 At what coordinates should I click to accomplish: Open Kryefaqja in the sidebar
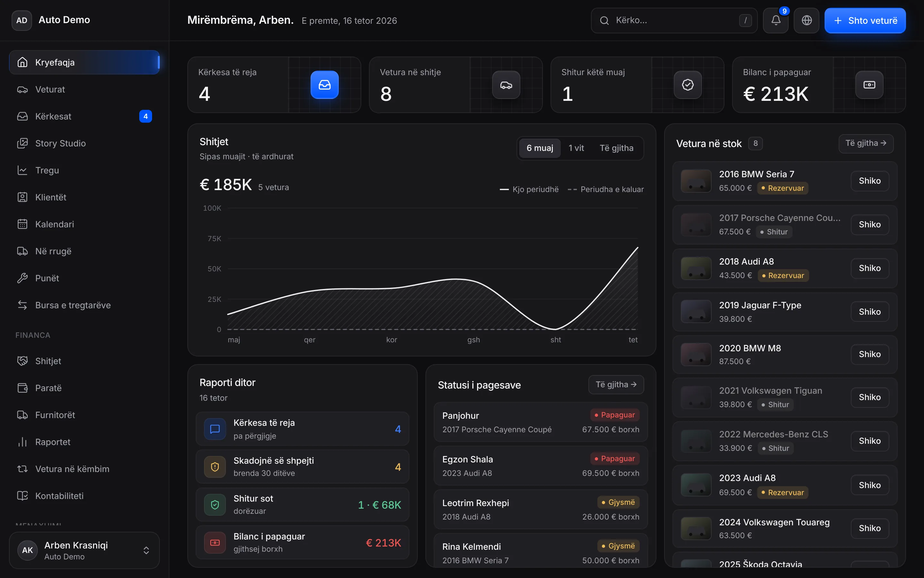tap(84, 62)
